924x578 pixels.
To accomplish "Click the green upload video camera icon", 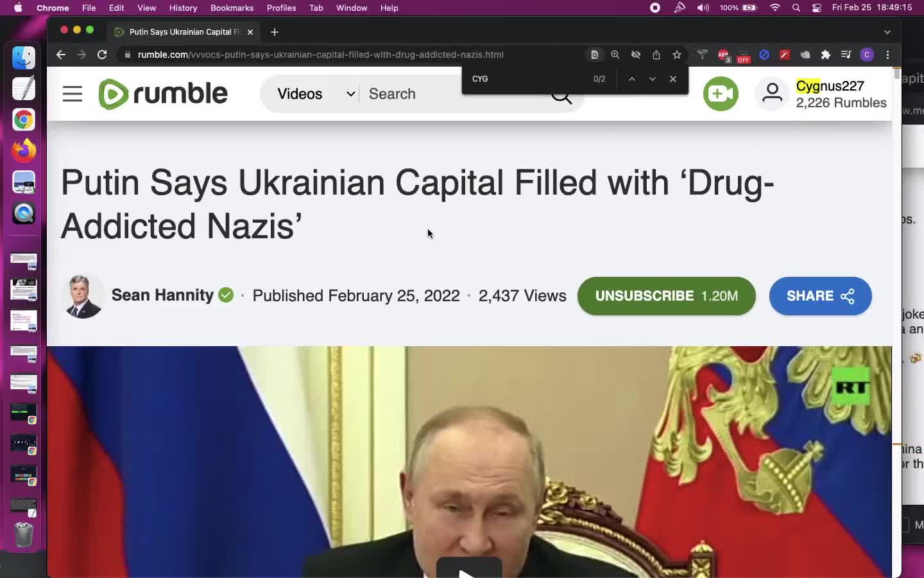I will [x=721, y=94].
